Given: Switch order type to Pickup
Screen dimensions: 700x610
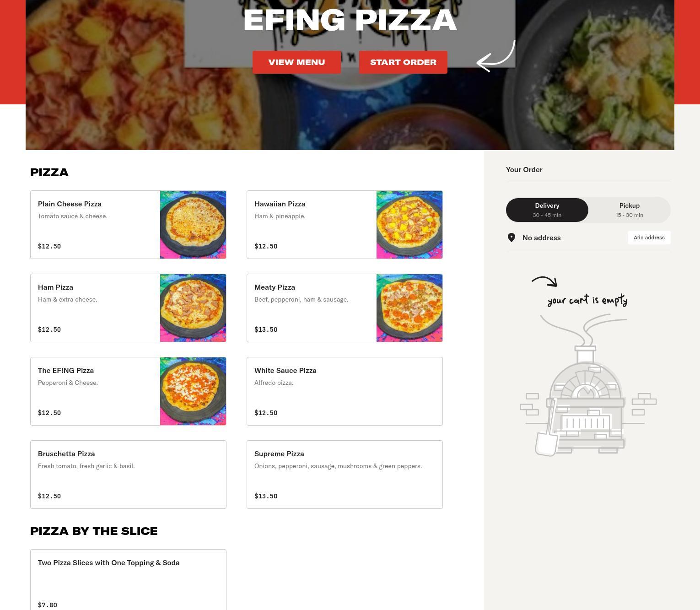Looking at the screenshot, I should pos(630,210).
